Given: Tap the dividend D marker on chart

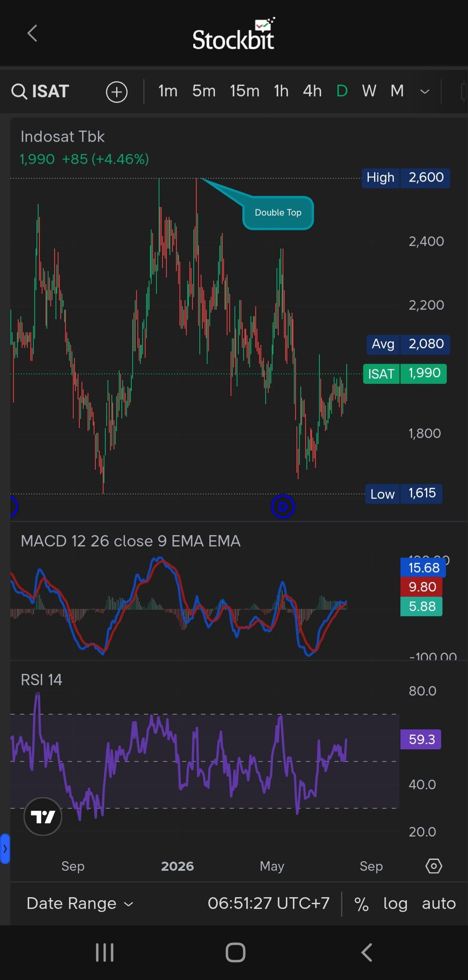Looking at the screenshot, I should tap(283, 506).
